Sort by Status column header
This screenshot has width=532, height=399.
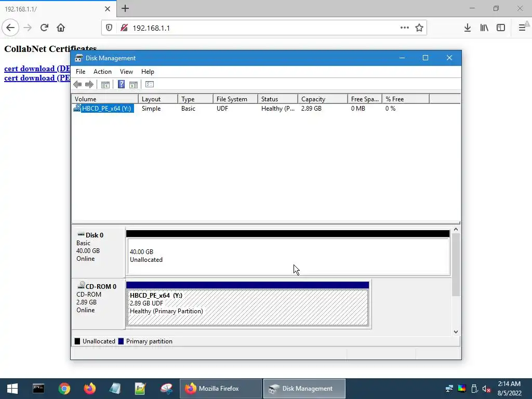tap(278, 99)
